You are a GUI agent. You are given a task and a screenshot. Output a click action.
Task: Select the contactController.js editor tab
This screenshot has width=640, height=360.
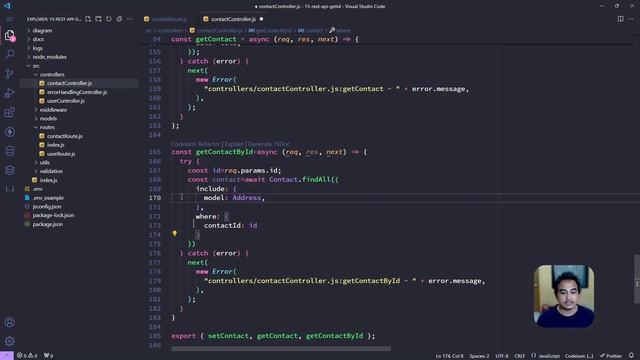233,19
